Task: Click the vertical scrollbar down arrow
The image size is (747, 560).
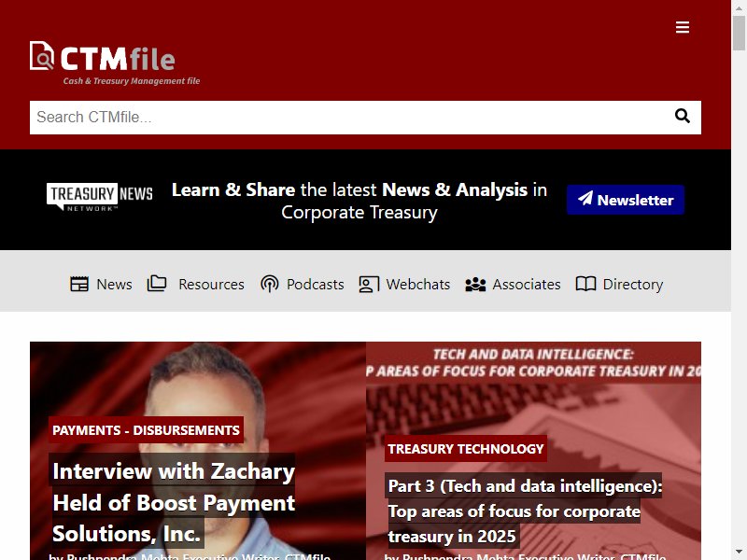Action: click(739, 552)
